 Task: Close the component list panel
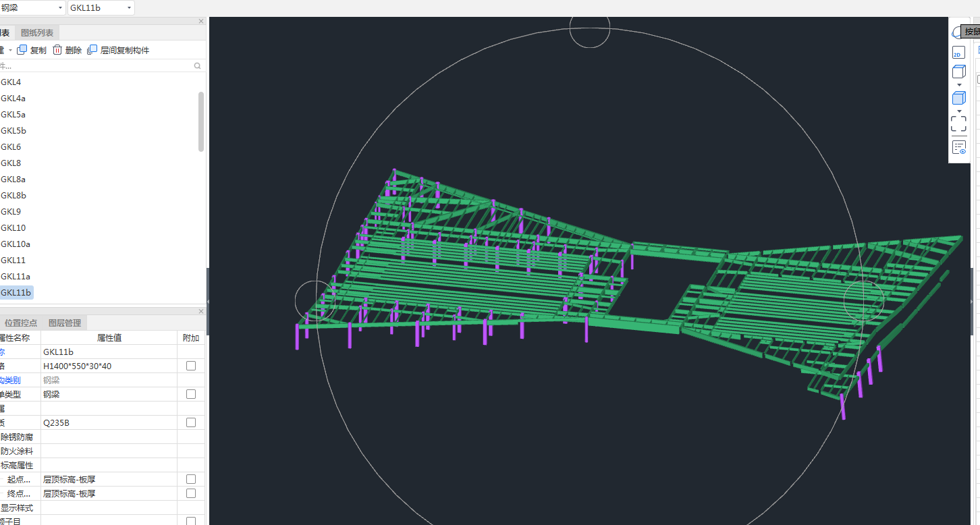tap(200, 21)
